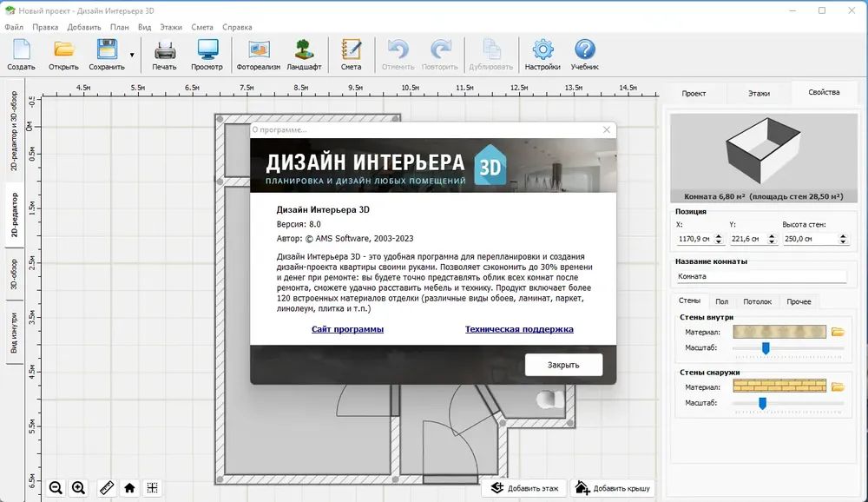868x502 pixels.
Task: Increase the Высота стен value
Action: click(843, 236)
